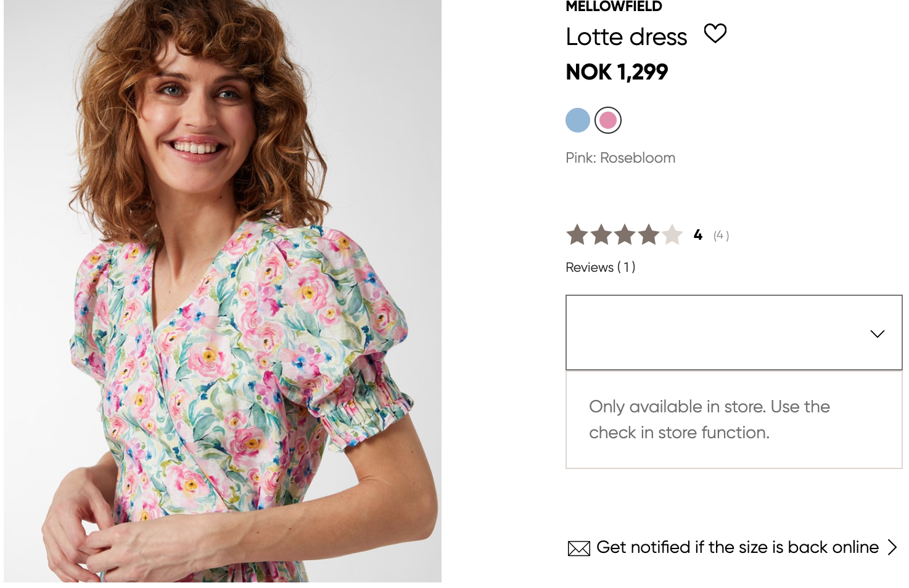The image size is (909, 588).
Task: Click the down chevron in size selector
Action: pyautogui.click(x=877, y=333)
